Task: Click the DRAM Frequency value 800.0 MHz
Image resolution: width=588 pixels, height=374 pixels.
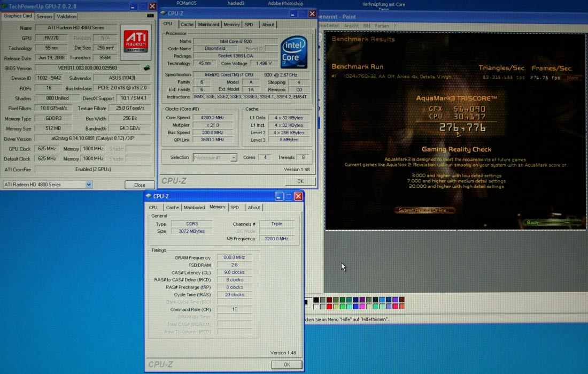Action: point(234,257)
